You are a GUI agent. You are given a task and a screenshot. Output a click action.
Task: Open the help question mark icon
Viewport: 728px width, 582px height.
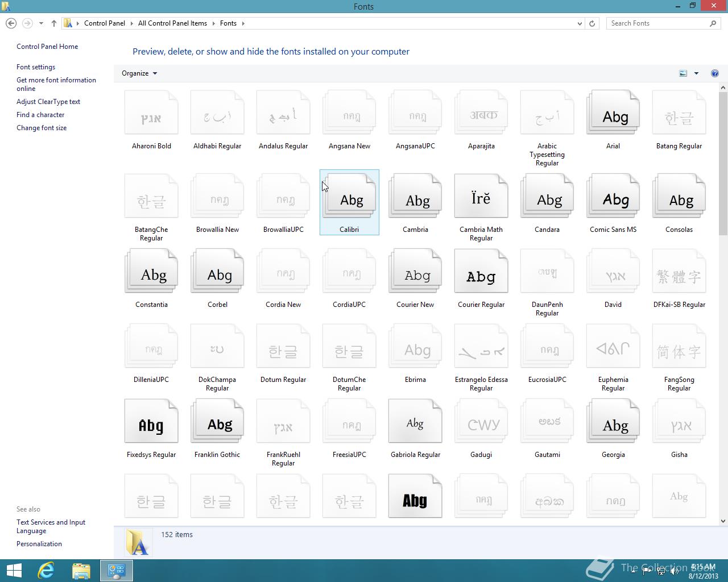715,73
